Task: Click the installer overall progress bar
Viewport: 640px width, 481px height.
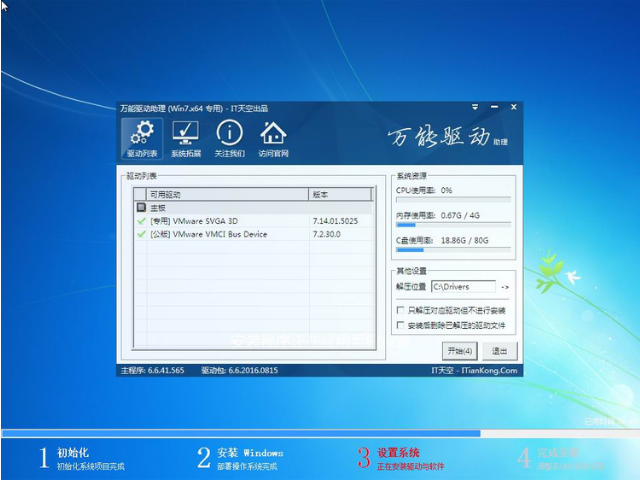Action: [320, 433]
